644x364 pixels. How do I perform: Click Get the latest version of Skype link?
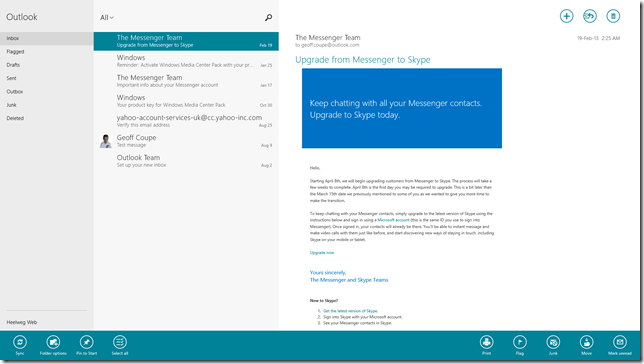click(350, 311)
